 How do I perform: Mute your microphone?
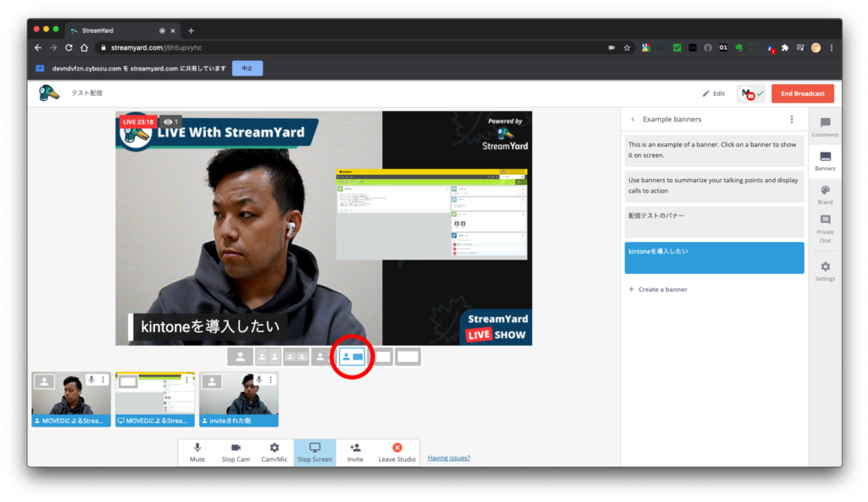coord(197,452)
